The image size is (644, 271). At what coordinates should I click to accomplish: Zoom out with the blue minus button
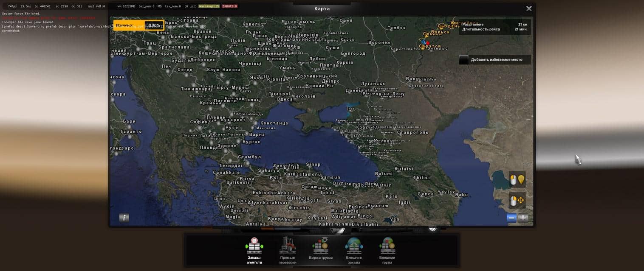511,218
